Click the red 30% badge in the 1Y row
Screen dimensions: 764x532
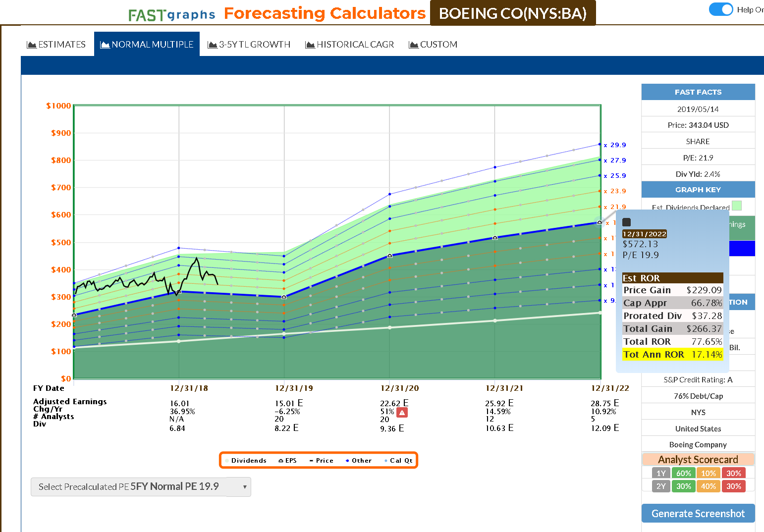pos(734,474)
